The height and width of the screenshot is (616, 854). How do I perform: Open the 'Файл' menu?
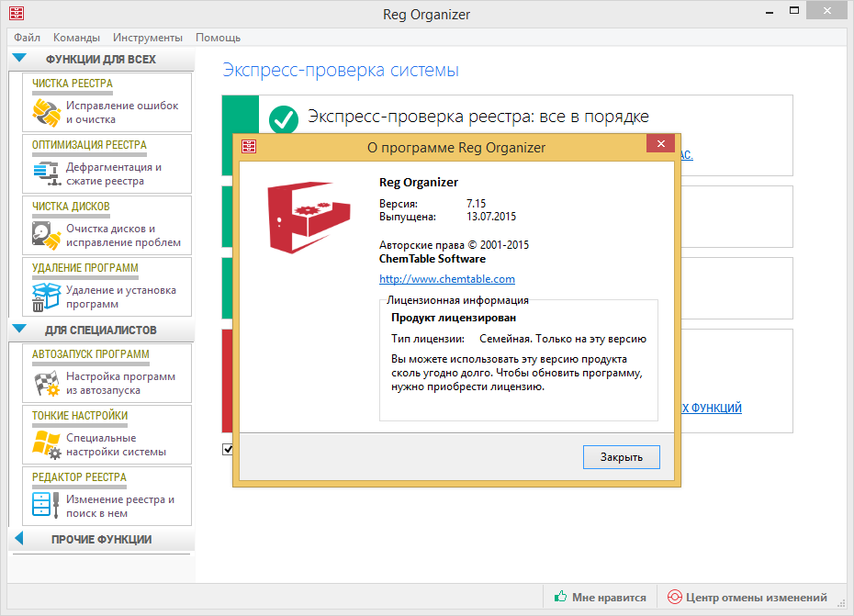tap(27, 38)
